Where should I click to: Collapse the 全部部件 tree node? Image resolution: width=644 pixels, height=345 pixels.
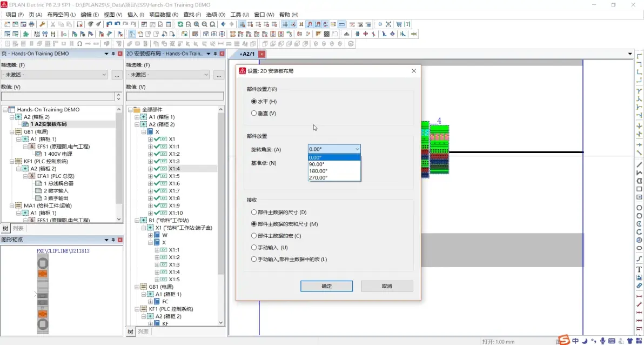pos(131,110)
